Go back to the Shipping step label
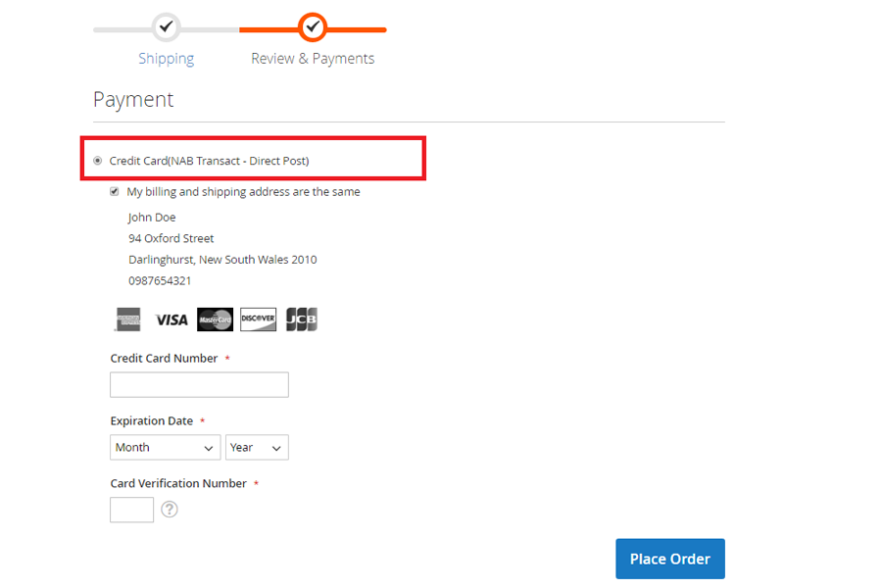This screenshot has width=882, height=588. (166, 59)
